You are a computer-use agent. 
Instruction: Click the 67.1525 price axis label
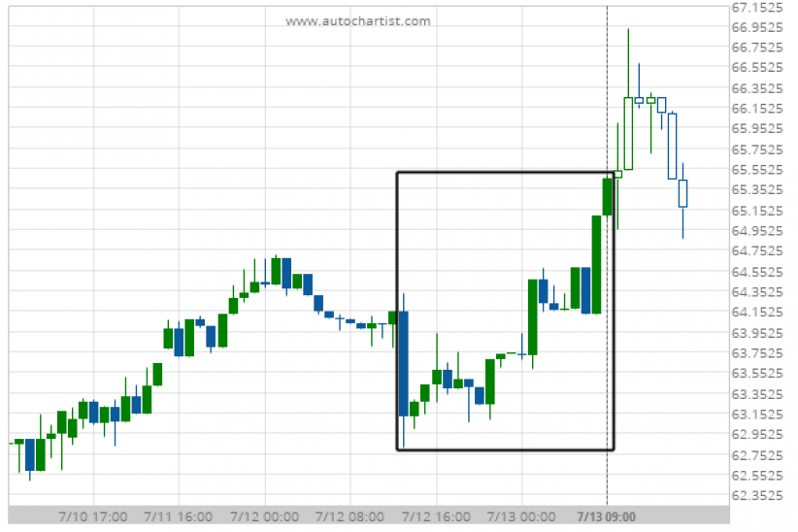pyautogui.click(x=757, y=7)
